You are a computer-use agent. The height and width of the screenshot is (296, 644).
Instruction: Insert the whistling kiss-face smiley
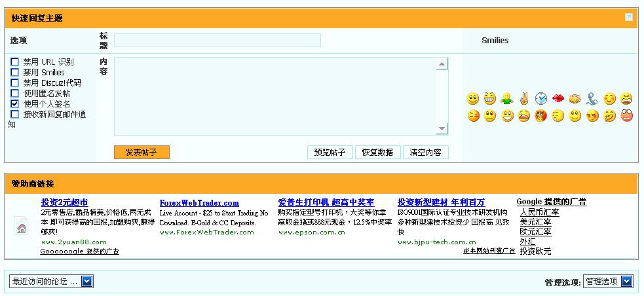pos(558,116)
